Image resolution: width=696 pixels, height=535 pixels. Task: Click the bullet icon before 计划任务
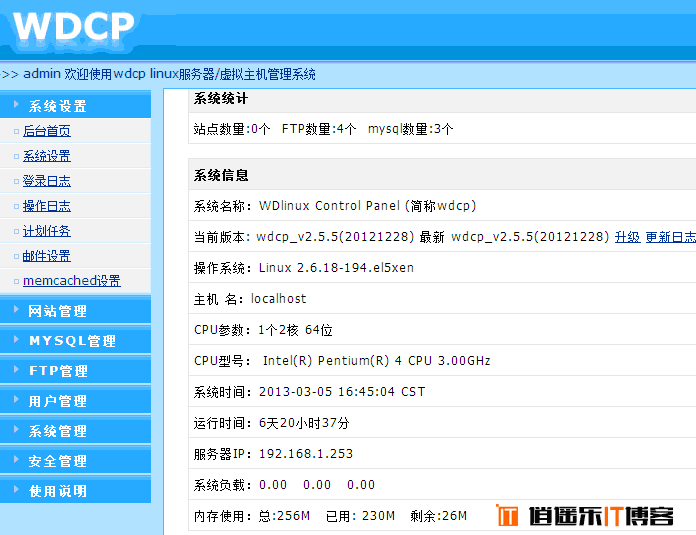coord(16,231)
